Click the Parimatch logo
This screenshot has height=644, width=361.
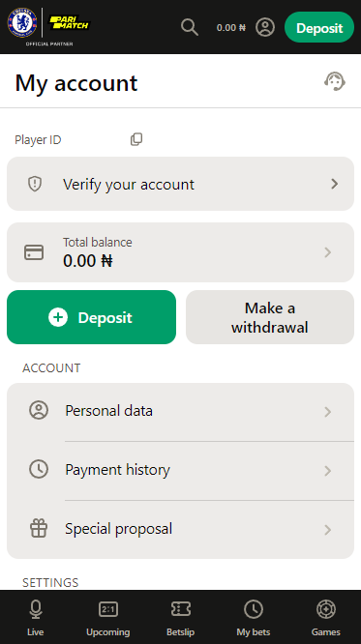pos(70,22)
